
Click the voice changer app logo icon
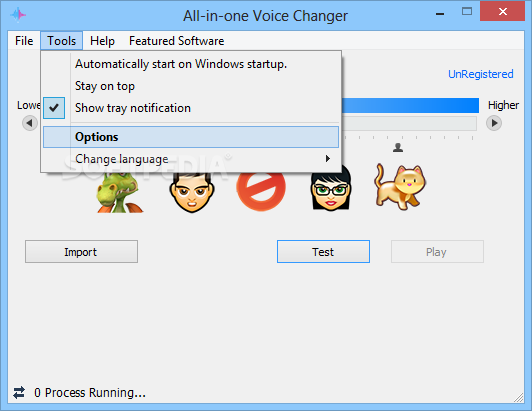tap(18, 15)
